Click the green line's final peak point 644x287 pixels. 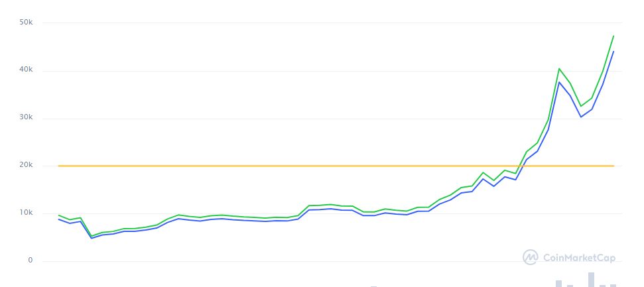pyautogui.click(x=613, y=36)
